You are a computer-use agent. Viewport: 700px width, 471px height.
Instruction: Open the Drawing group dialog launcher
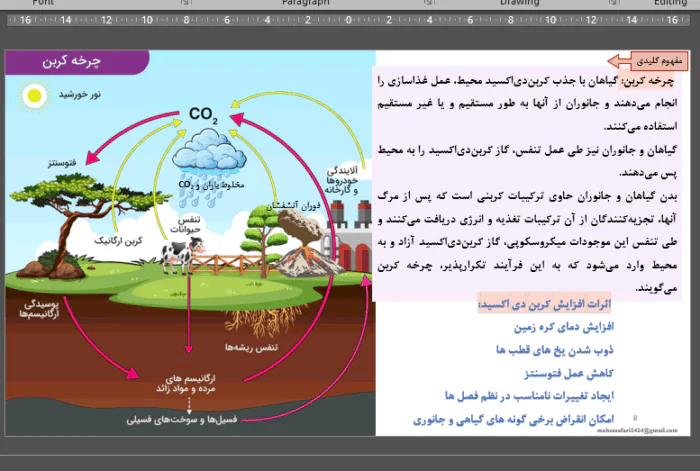click(614, 3)
